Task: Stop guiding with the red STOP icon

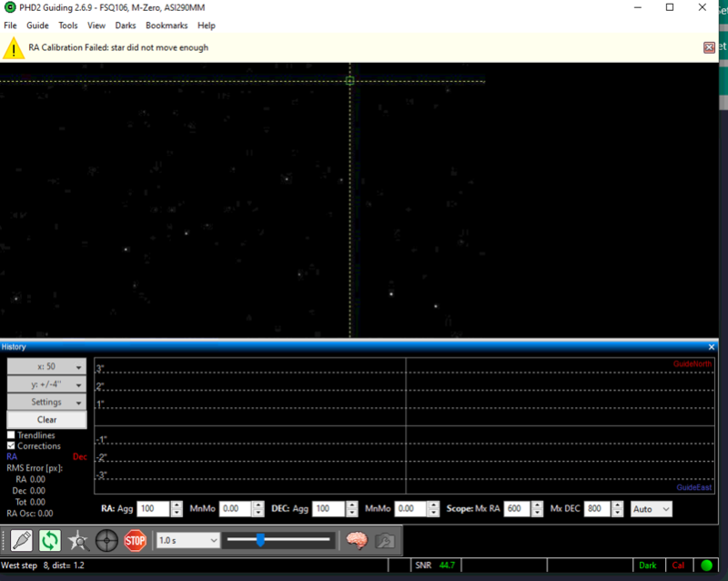Action: [135, 541]
